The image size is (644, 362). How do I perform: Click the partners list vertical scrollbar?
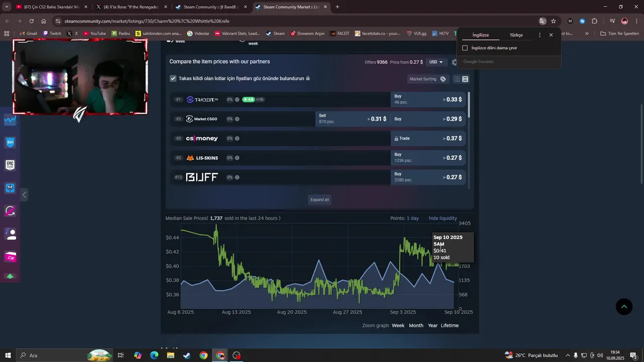pos(469,106)
